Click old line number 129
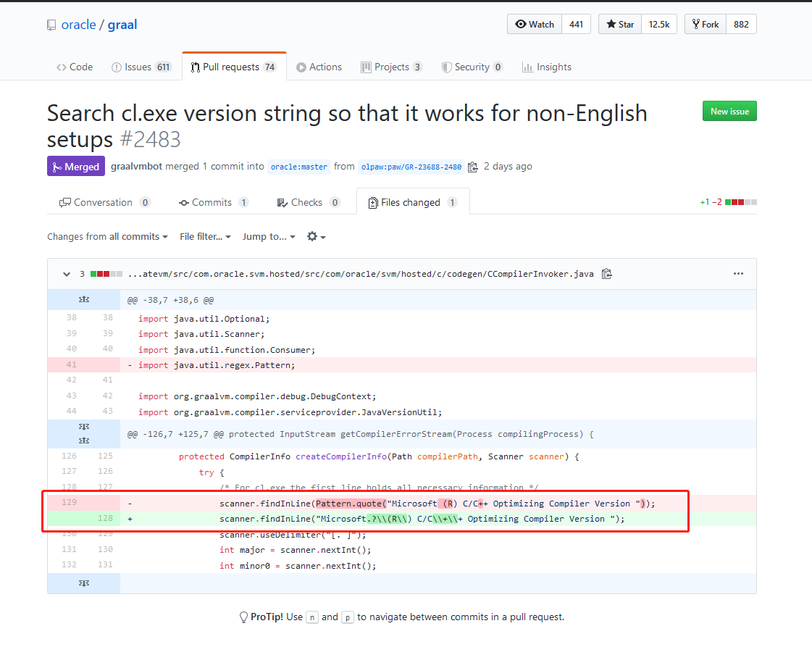Viewport: 812px width, 647px height. tap(70, 502)
